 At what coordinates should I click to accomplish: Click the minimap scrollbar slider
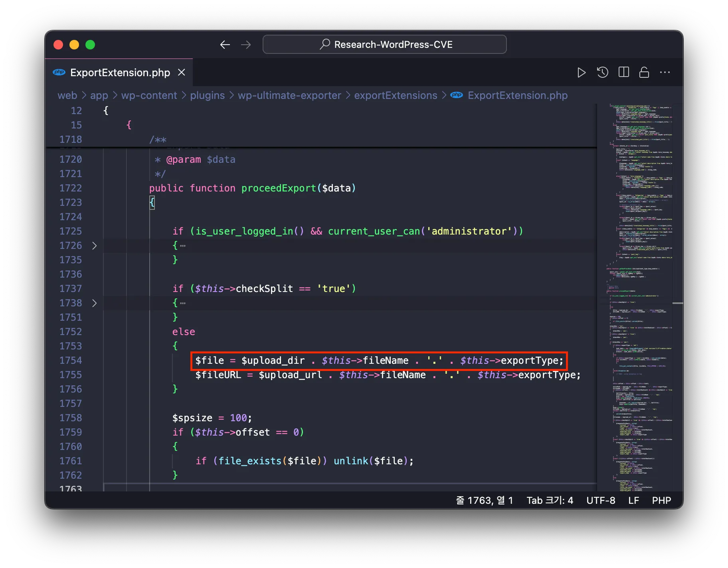[677, 303]
